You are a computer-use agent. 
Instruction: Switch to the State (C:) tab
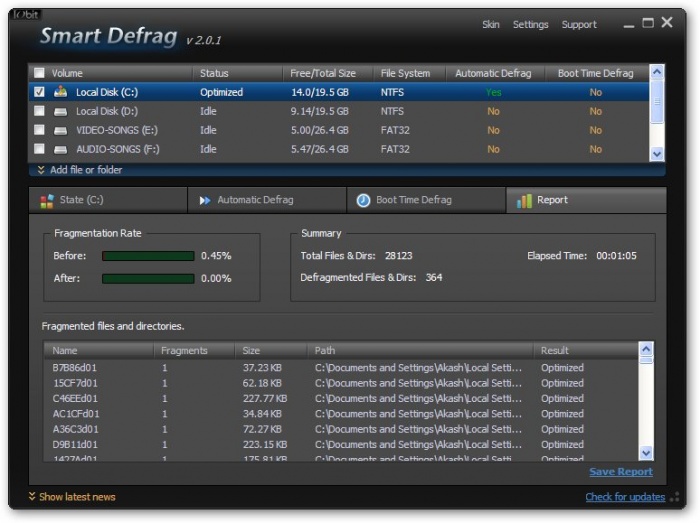[108, 200]
